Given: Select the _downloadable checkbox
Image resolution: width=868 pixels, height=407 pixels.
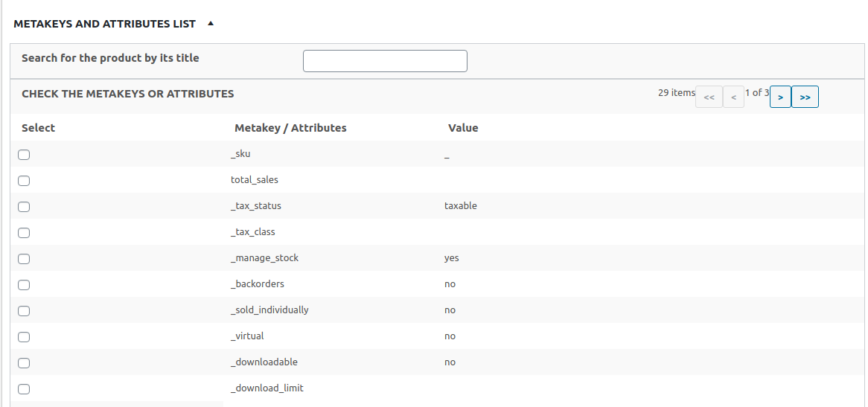Looking at the screenshot, I should [24, 363].
